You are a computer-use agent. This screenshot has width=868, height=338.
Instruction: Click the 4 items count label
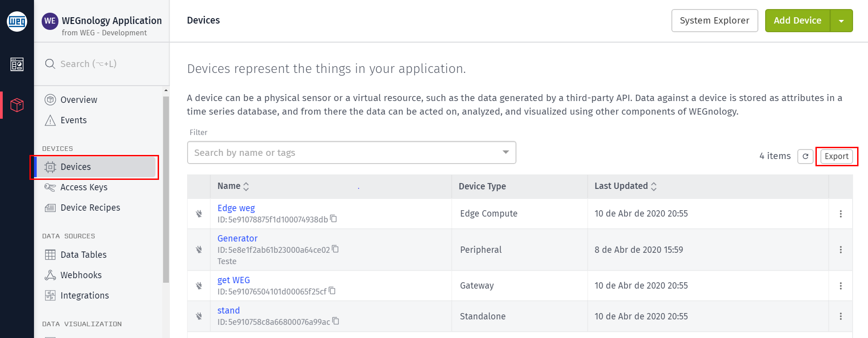coord(775,156)
